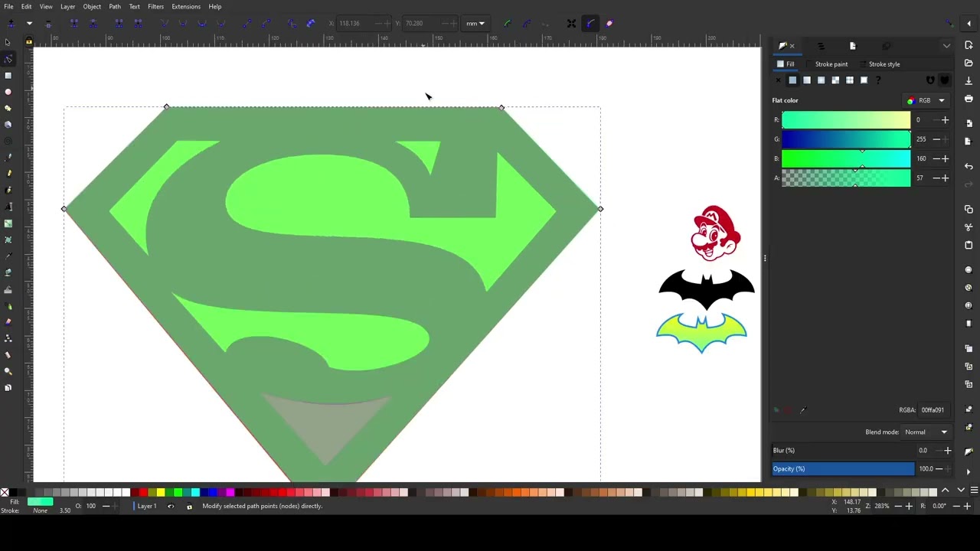Click Make selected segments lines icon
Viewport: 980px width, 551px height.
pos(247,23)
